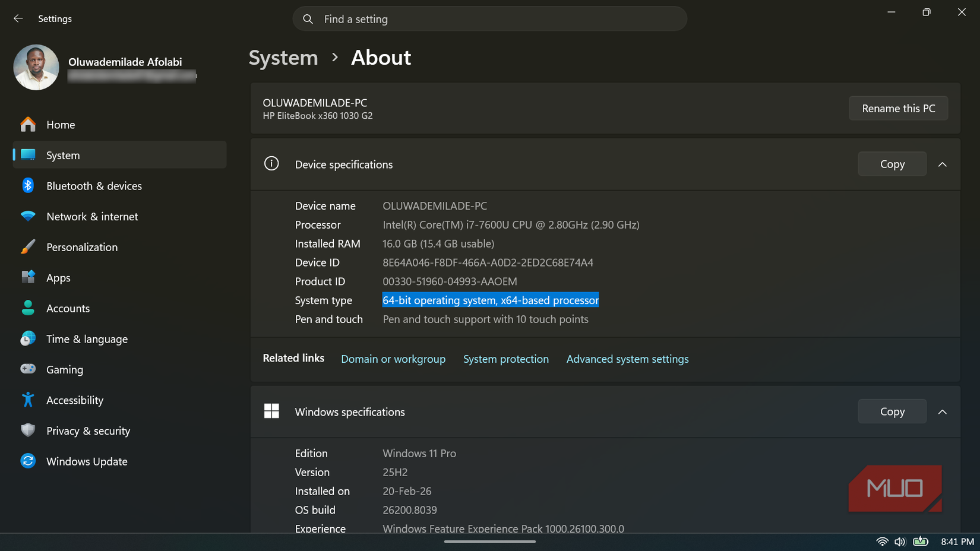980x551 pixels.
Task: Click the Rename this PC button
Action: click(x=898, y=108)
